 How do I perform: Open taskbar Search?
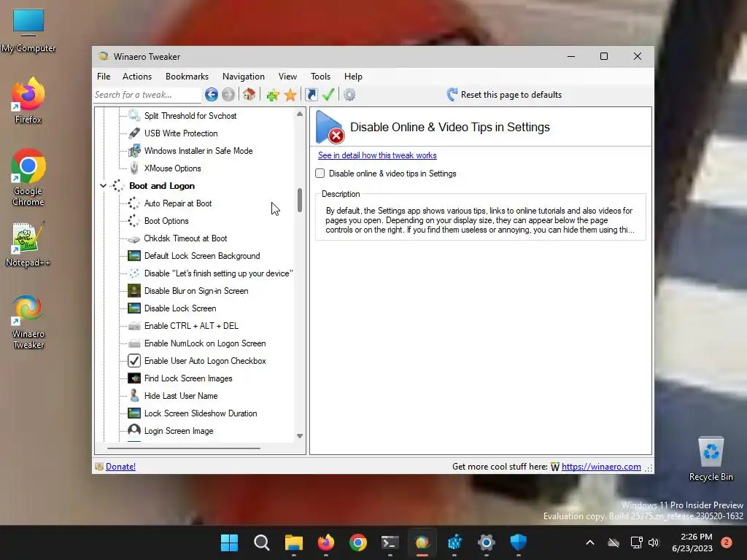coord(262,542)
